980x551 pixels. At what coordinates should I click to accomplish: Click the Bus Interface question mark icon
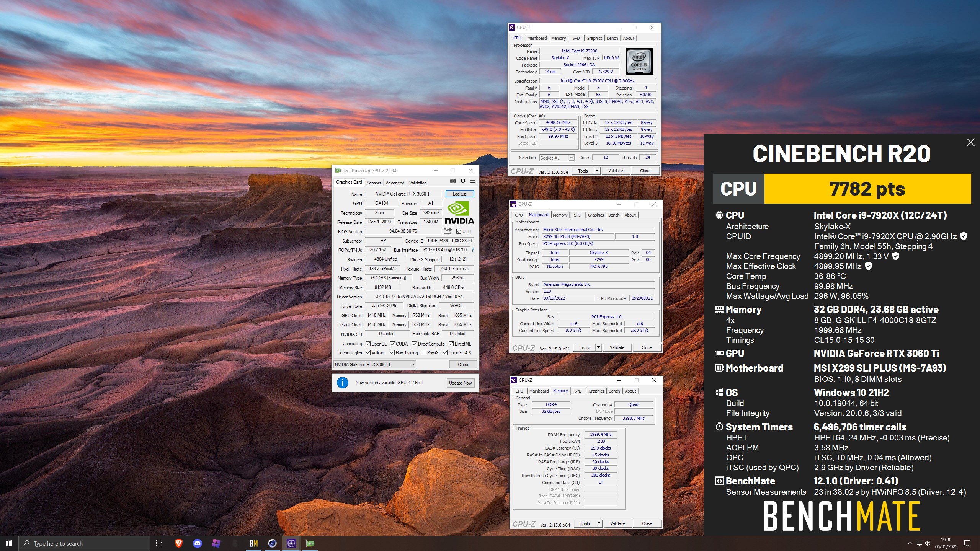[473, 250]
